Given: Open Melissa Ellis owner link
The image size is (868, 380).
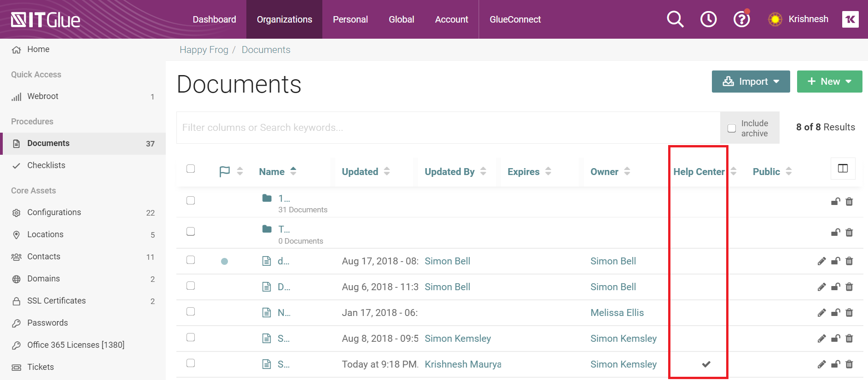Looking at the screenshot, I should click(x=617, y=313).
